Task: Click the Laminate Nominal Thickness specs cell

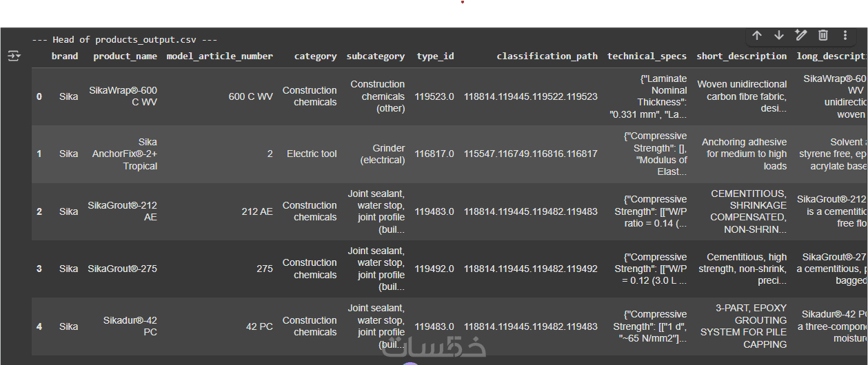Action: pyautogui.click(x=648, y=96)
